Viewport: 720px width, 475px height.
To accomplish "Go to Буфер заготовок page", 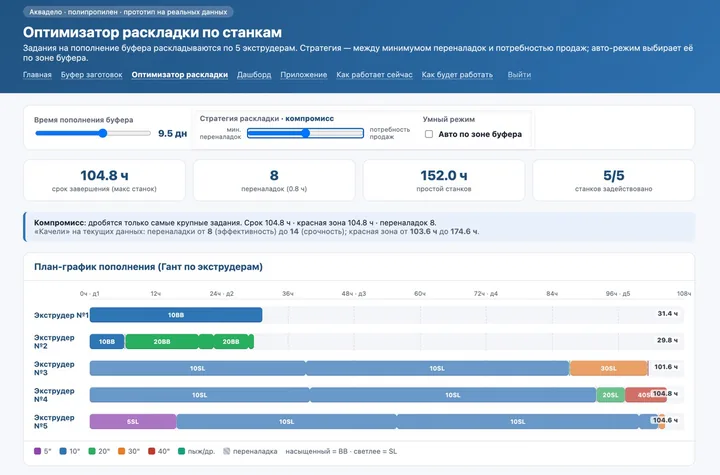I will pos(91,75).
